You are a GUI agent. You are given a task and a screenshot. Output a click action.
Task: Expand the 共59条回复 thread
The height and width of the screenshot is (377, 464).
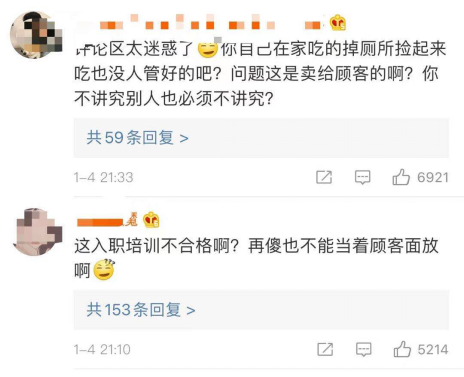pyautogui.click(x=137, y=137)
